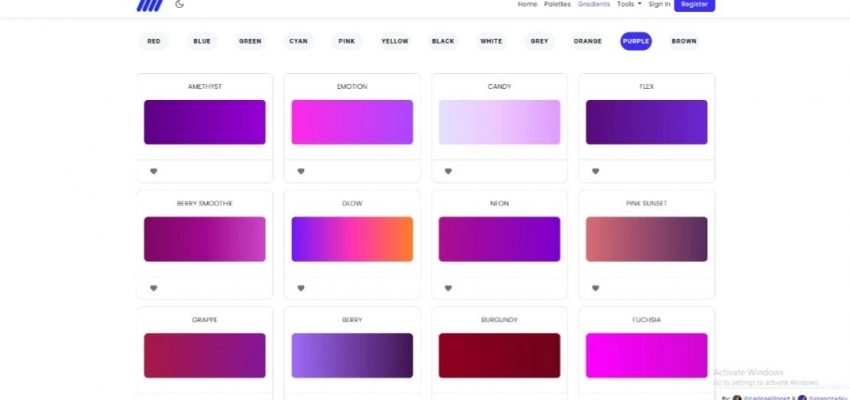Open the Sign In link
Image resolution: width=850 pixels, height=400 pixels.
coord(659,4)
